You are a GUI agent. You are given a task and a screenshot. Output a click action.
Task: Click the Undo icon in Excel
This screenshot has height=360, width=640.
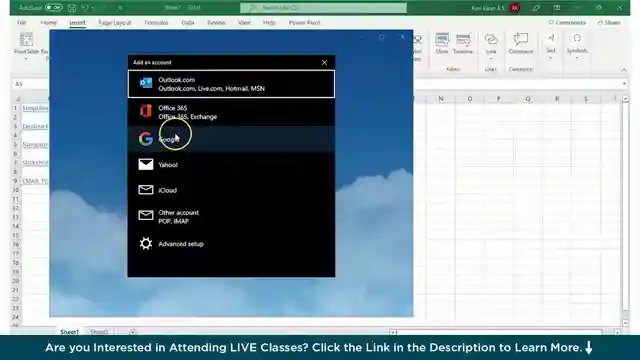point(85,8)
